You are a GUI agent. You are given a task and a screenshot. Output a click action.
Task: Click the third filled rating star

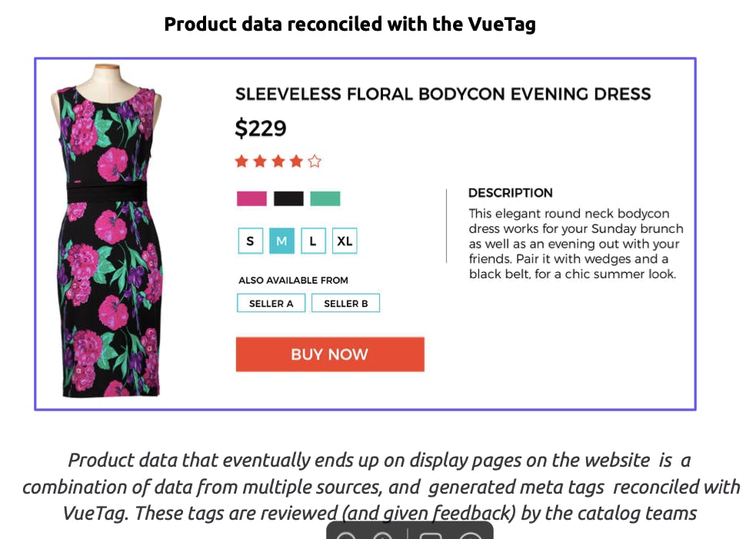pos(278,161)
